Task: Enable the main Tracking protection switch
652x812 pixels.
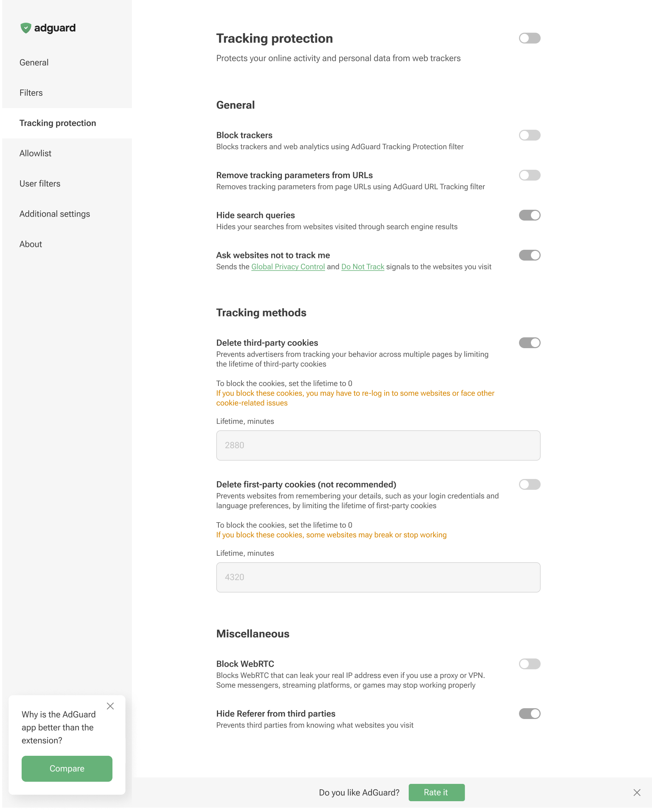Action: [529, 38]
